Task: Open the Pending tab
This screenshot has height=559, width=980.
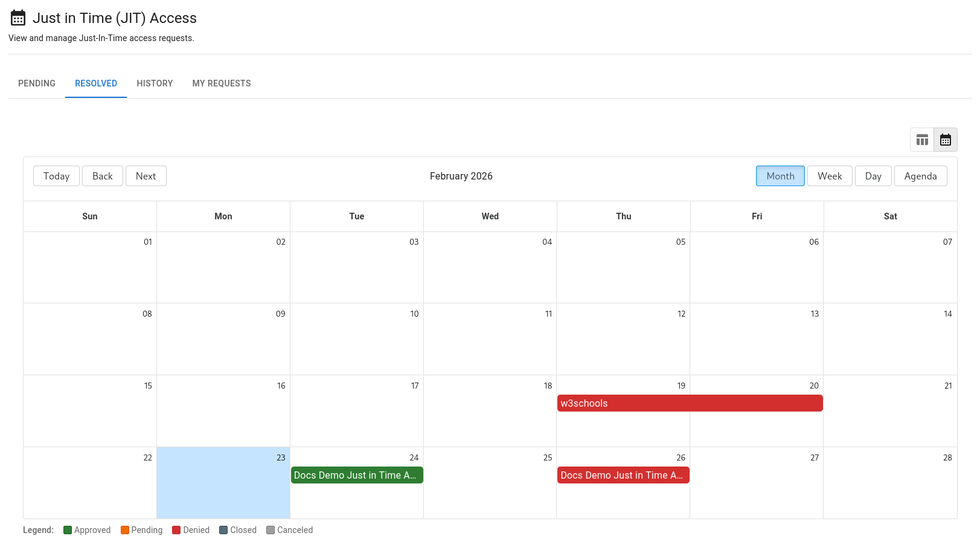Action: pos(37,83)
